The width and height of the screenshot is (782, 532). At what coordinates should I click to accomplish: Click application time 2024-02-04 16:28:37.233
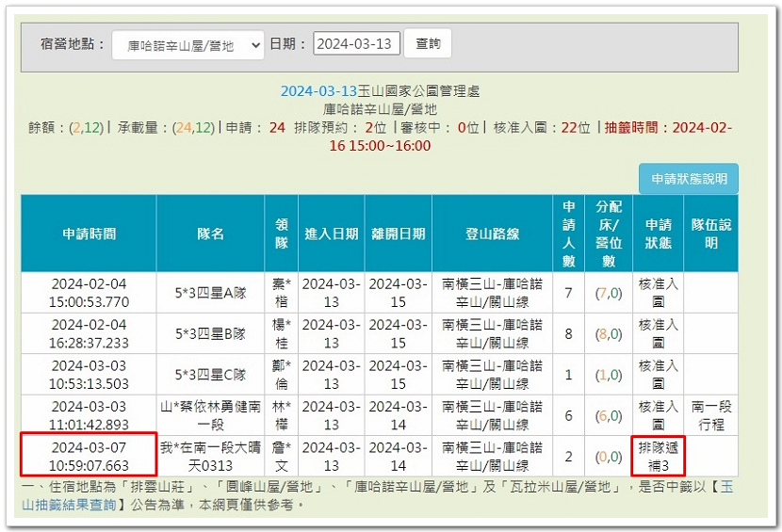(89, 333)
